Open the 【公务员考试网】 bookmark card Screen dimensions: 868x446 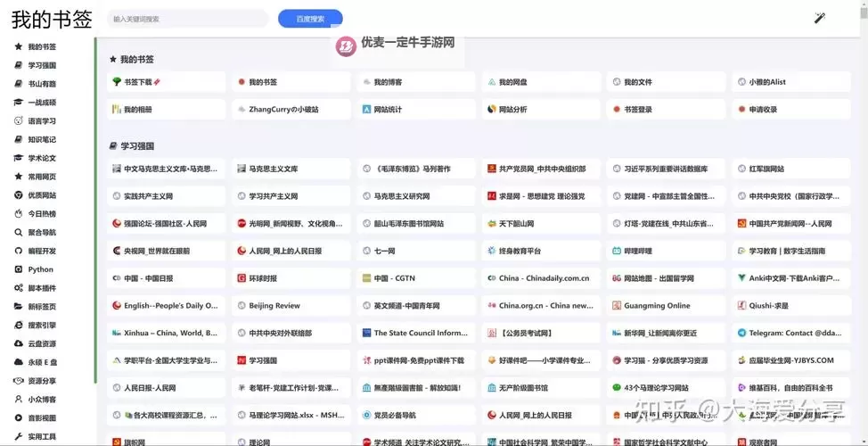tap(542, 333)
